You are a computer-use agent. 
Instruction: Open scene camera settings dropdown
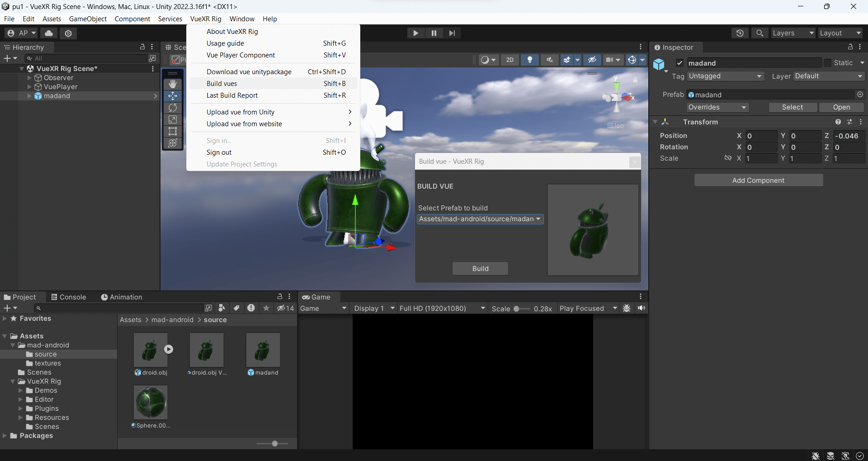tap(613, 60)
